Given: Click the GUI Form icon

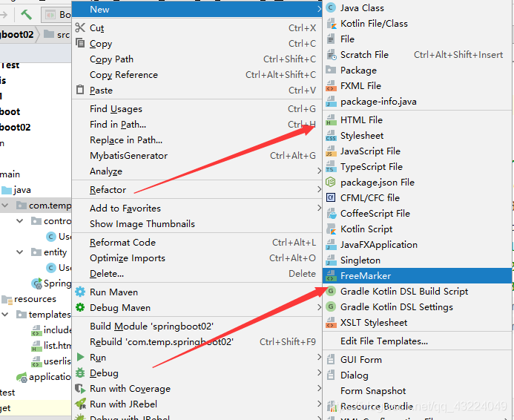Looking at the screenshot, I should (x=331, y=360).
